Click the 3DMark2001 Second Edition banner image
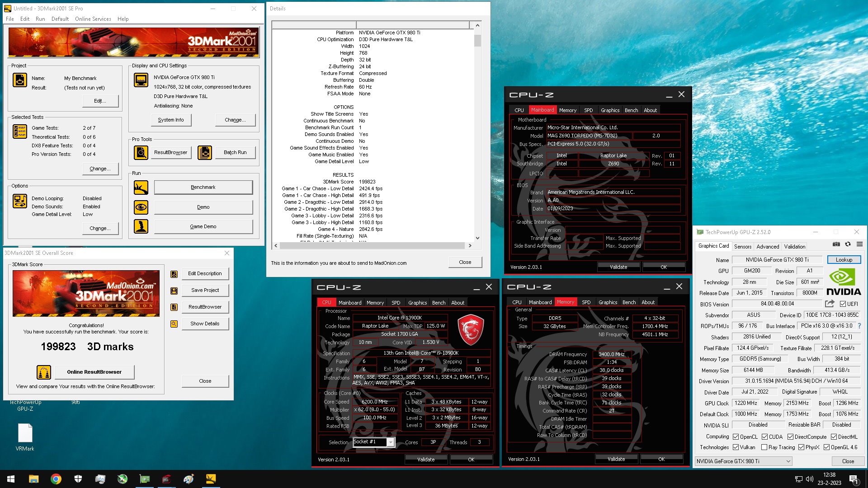The height and width of the screenshot is (488, 868). 134,42
